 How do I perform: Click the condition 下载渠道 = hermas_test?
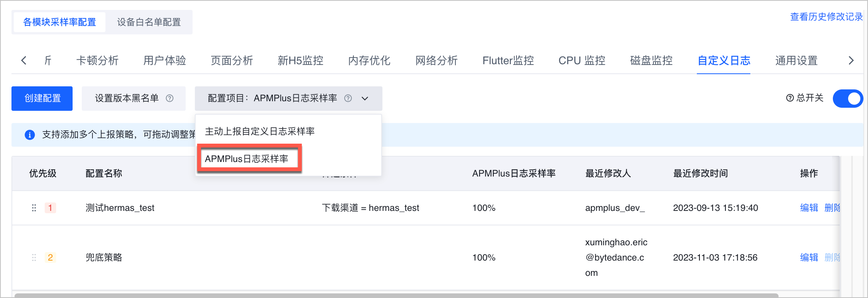point(371,208)
